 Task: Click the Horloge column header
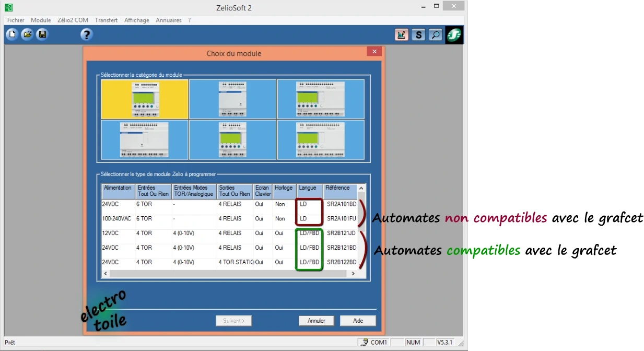coord(285,191)
